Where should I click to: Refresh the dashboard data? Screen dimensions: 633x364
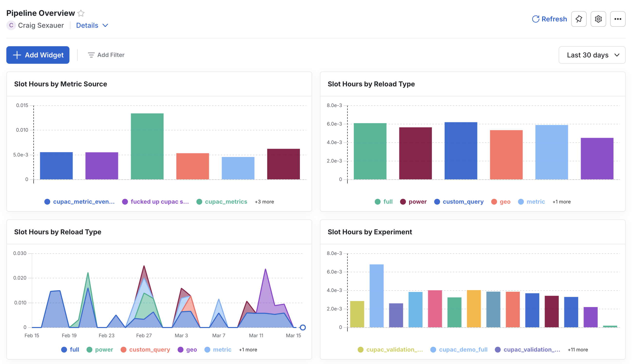549,19
